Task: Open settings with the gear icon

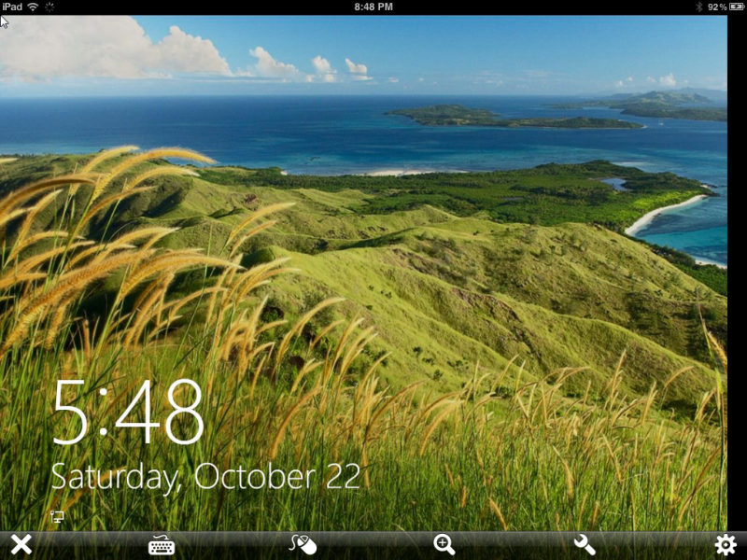Action: 726,545
